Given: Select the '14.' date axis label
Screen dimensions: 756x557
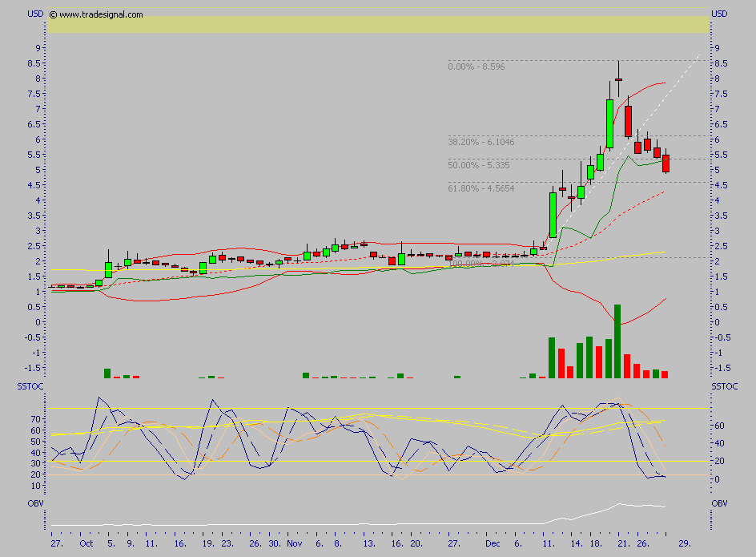Looking at the screenshot, I should 577,543.
